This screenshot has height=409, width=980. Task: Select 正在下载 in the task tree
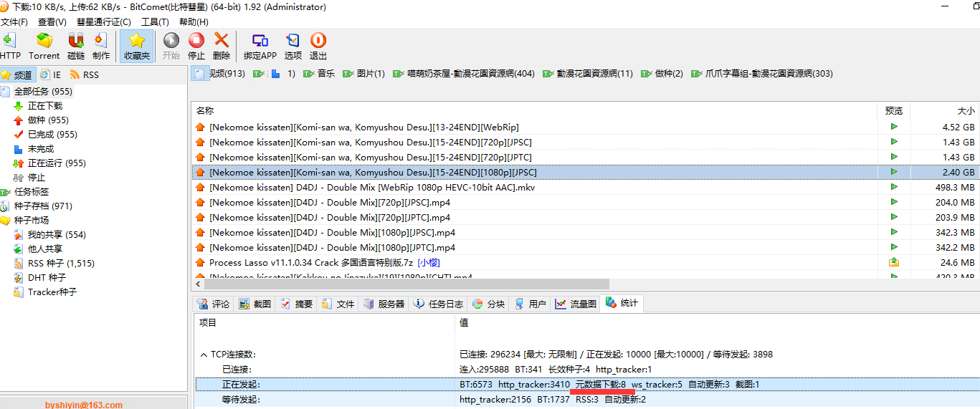(45, 106)
